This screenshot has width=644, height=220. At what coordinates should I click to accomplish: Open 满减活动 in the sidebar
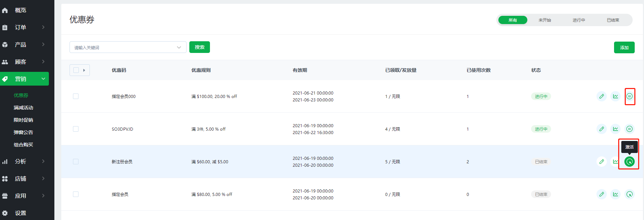(x=23, y=108)
